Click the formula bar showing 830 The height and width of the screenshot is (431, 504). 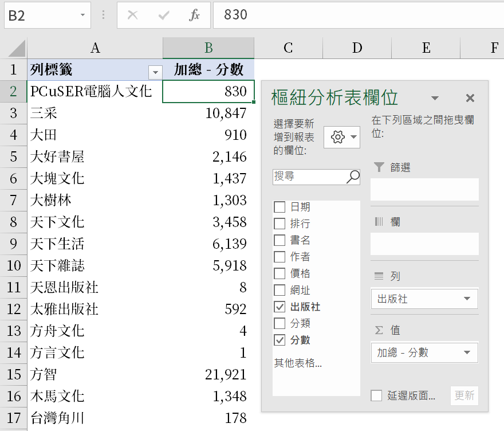click(x=359, y=15)
